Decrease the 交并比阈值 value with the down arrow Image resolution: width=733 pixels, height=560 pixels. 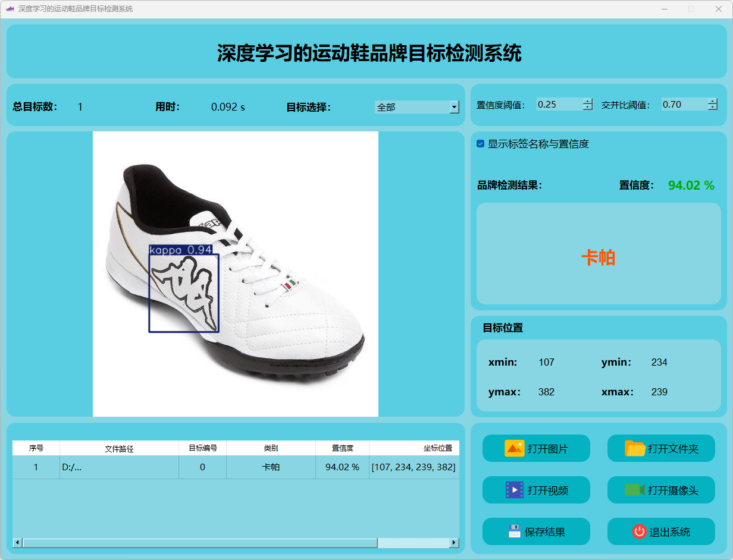click(713, 108)
